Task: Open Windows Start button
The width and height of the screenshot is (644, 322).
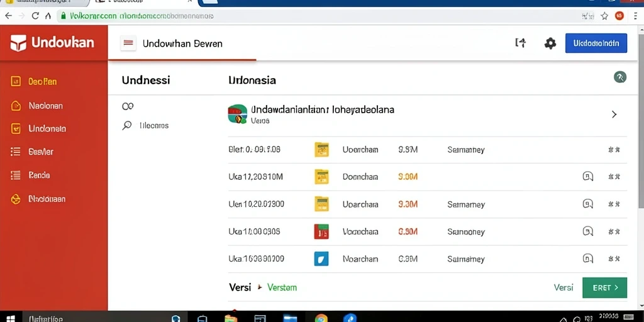Action: [11, 318]
